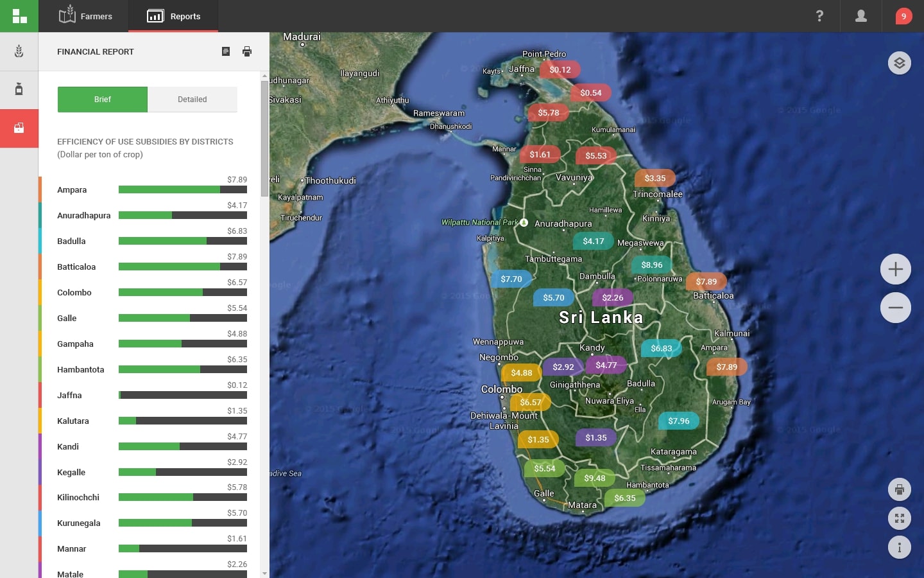Open the Farmers tab
Viewport: 924px width, 578px height.
pyautogui.click(x=85, y=16)
